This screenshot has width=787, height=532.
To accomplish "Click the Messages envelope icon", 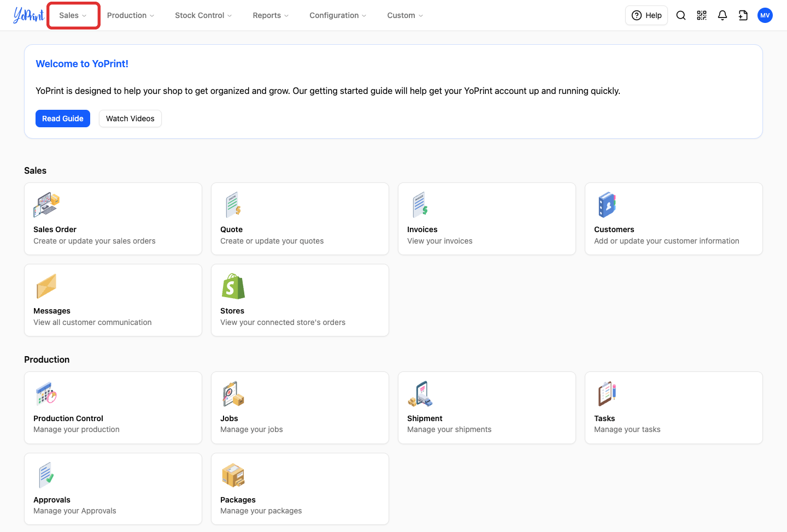I will pyautogui.click(x=46, y=286).
